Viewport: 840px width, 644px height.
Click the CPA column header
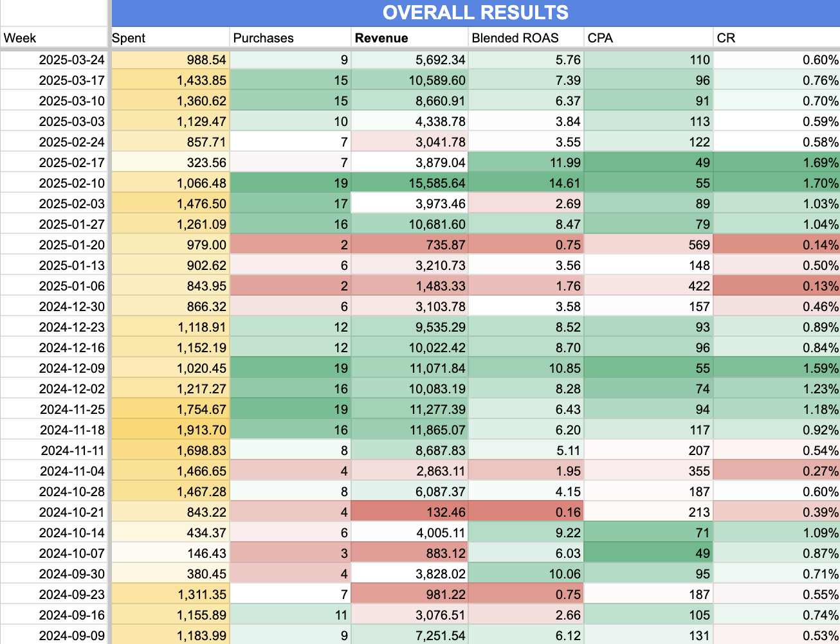click(649, 38)
